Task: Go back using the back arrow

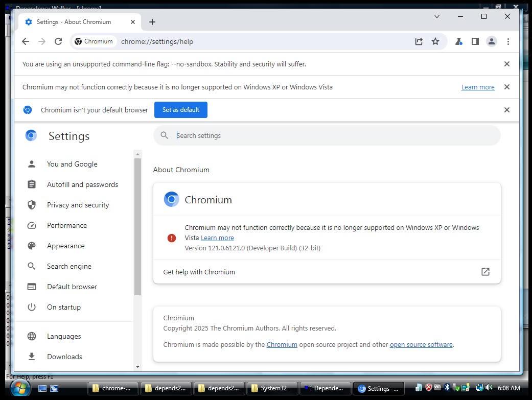Action: pos(26,41)
